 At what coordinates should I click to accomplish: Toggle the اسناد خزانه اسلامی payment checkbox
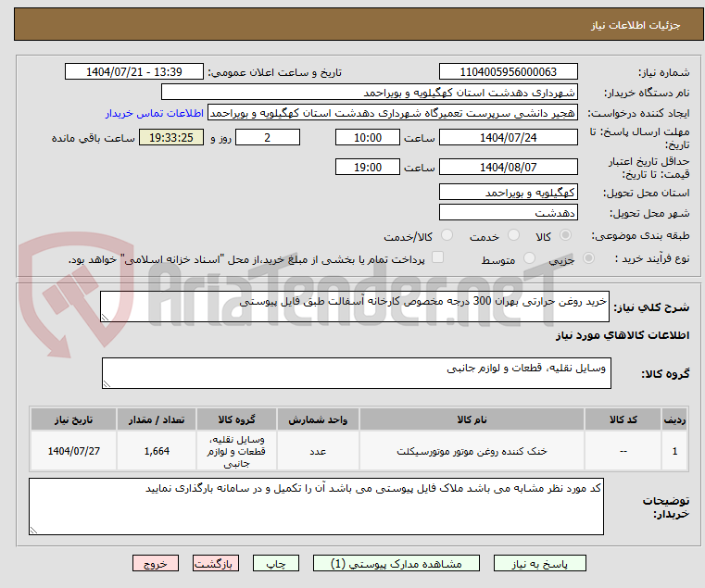(437, 257)
